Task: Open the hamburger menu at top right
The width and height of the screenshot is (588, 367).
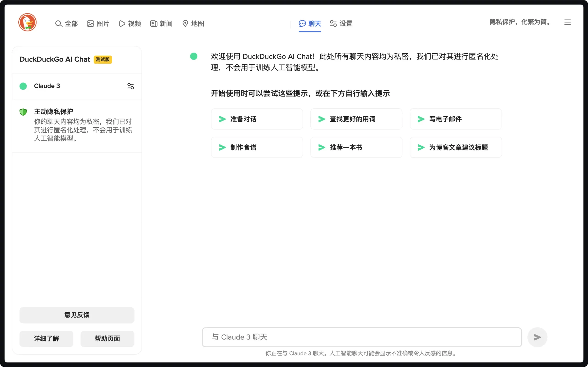Action: (567, 22)
